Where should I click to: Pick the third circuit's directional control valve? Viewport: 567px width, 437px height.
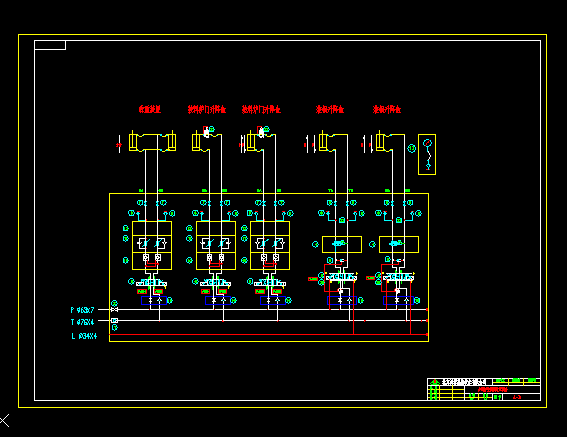click(x=270, y=283)
